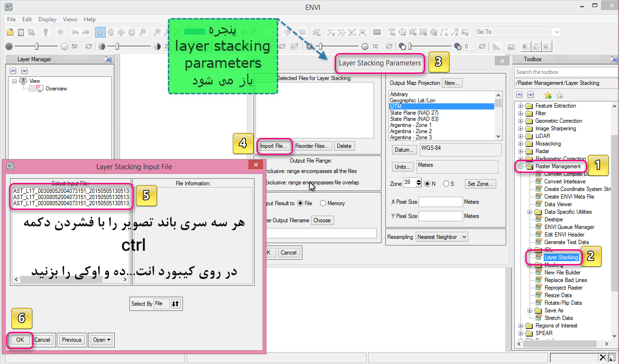Expand the Data-Specific Utilities folder
Screen dimensions: 619x364
click(x=530, y=212)
